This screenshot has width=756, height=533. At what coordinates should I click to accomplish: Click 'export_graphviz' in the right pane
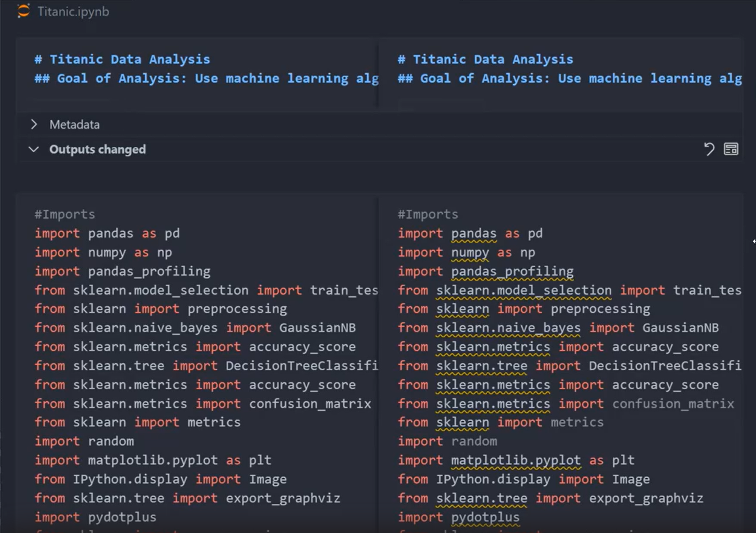coord(646,499)
